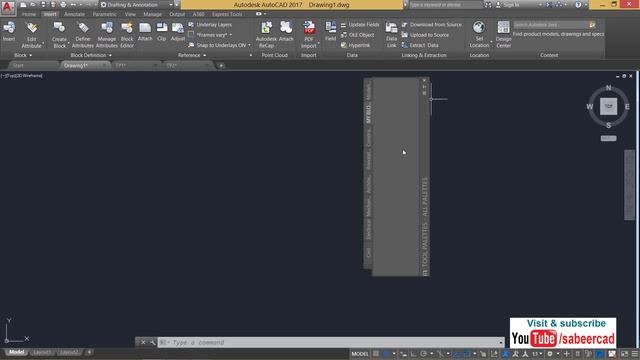Switch to the Start file tab
640x360 pixels.
(18, 65)
